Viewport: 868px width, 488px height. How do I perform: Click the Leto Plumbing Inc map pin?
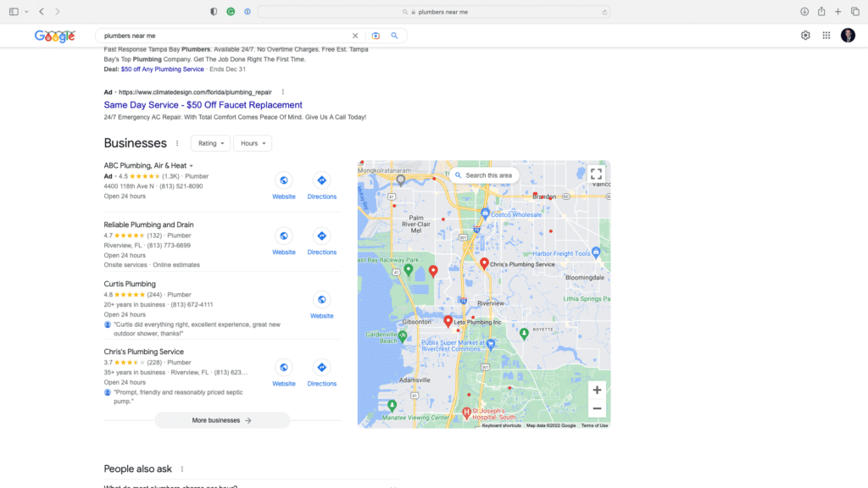click(x=448, y=321)
